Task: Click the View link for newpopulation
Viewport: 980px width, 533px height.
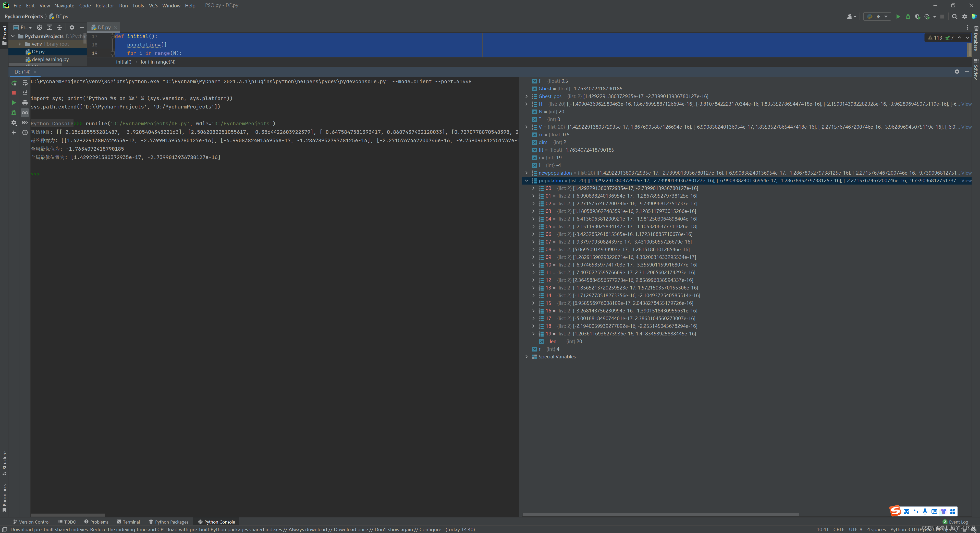Action: (x=966, y=173)
